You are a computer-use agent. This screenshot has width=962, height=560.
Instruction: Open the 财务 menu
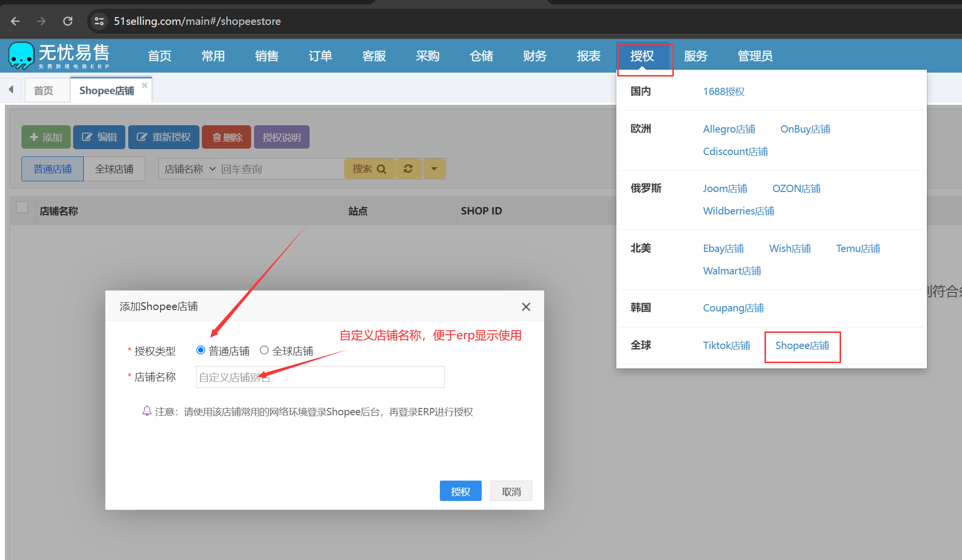[535, 56]
